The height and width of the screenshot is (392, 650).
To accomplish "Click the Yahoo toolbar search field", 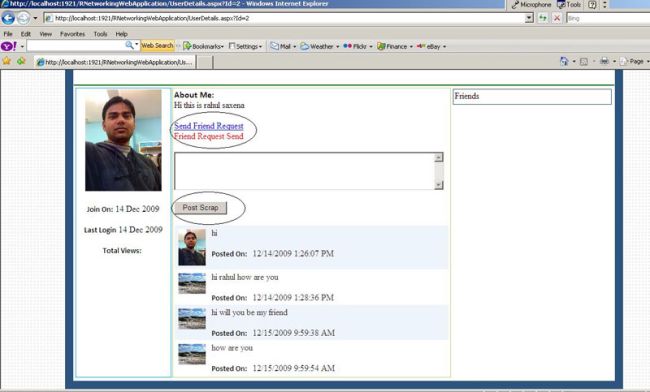I will [75, 46].
